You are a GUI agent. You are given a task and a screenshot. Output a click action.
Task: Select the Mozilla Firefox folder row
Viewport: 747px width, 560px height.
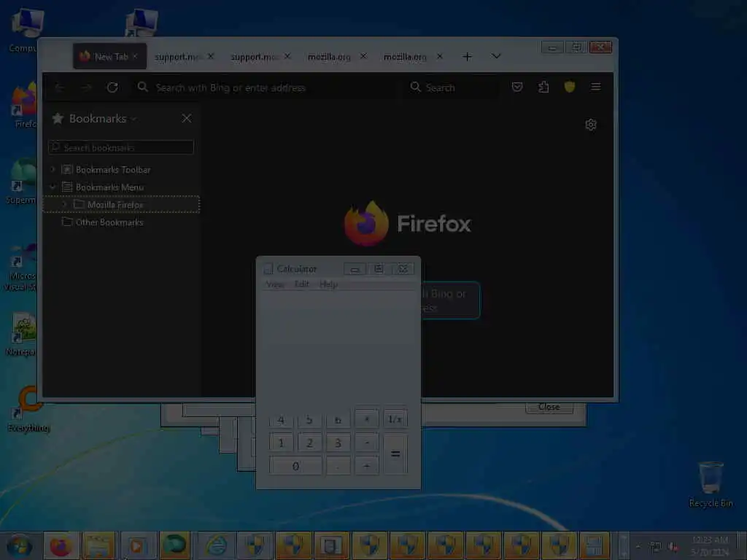pyautogui.click(x=121, y=205)
